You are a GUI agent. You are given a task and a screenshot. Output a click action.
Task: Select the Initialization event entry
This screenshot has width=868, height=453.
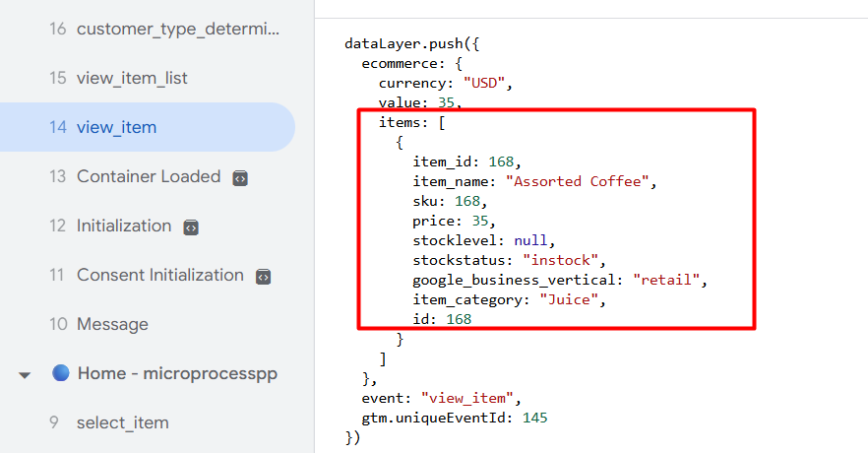124,226
